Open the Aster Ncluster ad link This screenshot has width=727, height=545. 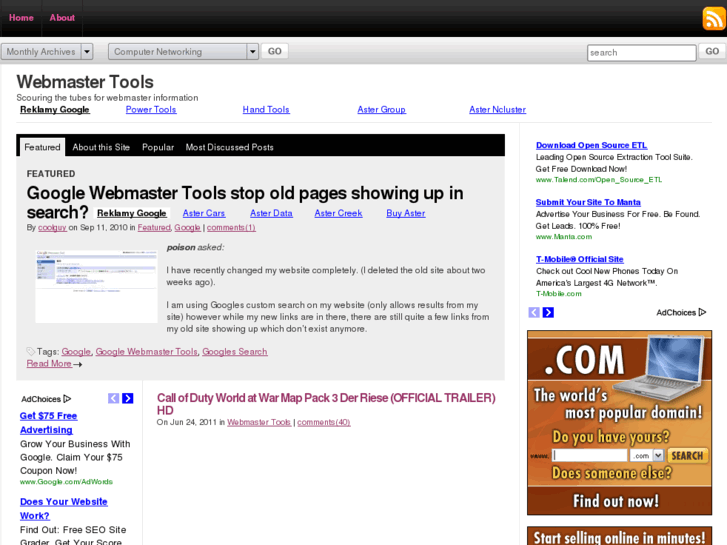(x=497, y=109)
